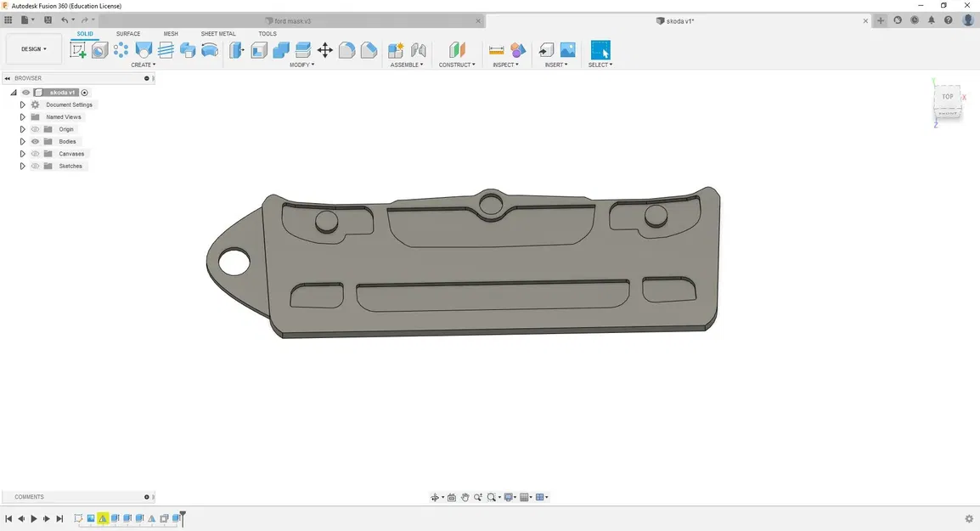This screenshot has width=980, height=531.
Task: Open timeline settings gear
Action: (x=969, y=518)
